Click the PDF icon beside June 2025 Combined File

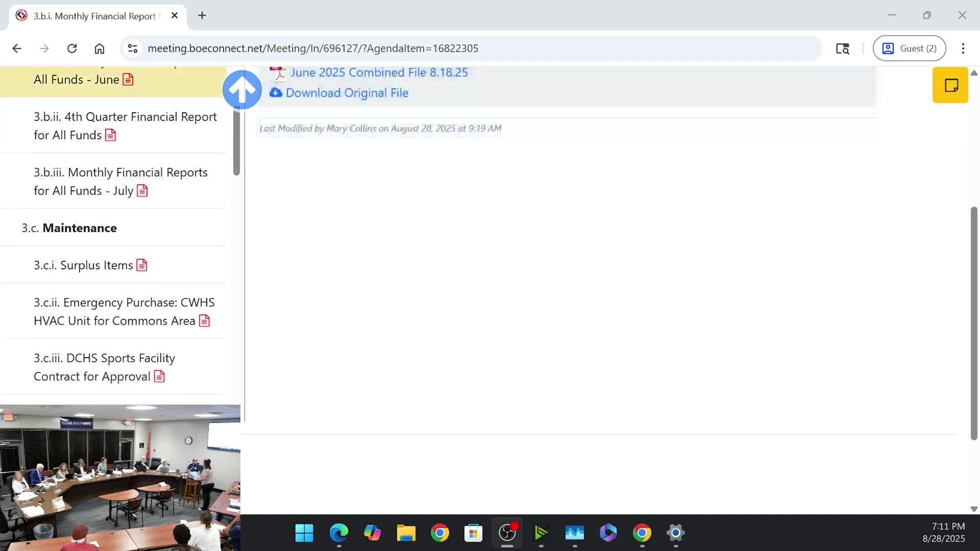click(x=278, y=73)
